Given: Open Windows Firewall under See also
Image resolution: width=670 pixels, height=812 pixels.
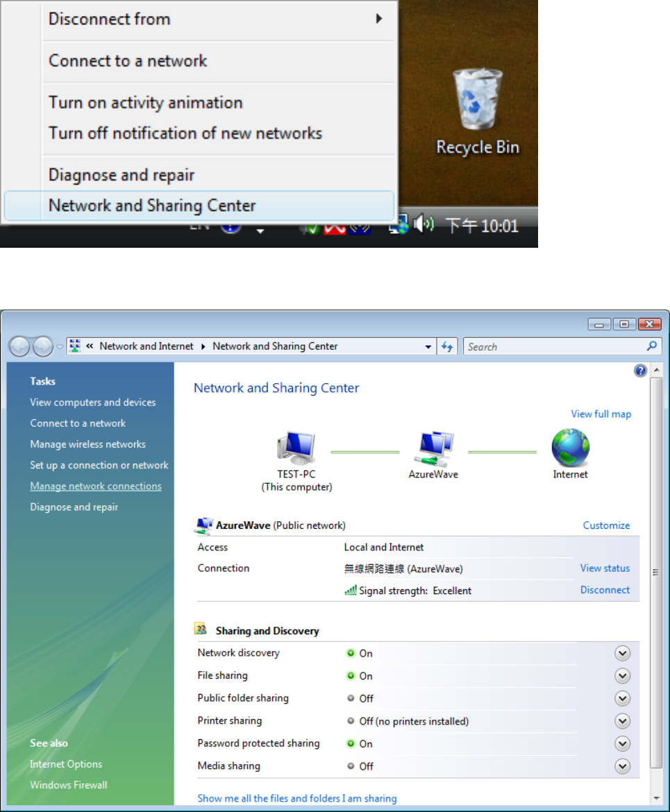Looking at the screenshot, I should tap(69, 785).
